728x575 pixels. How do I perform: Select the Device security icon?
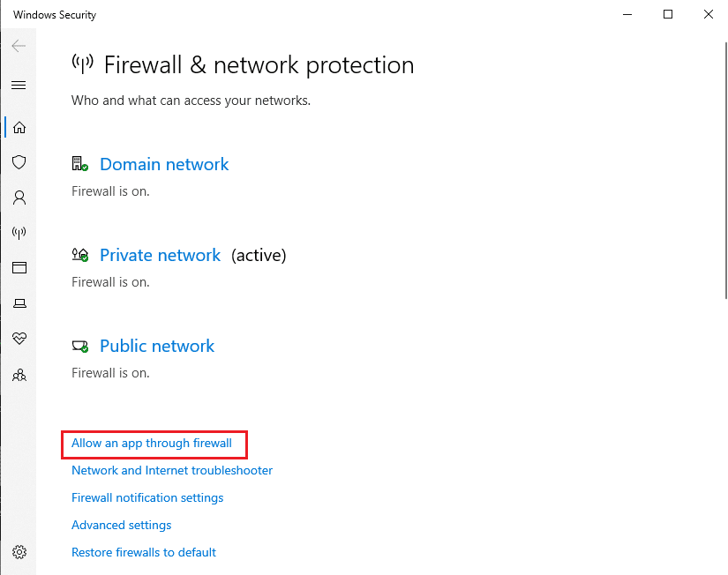click(x=19, y=303)
